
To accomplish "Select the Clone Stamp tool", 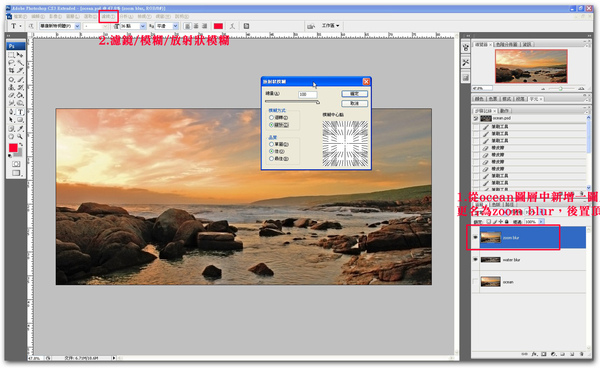I will [x=11, y=87].
